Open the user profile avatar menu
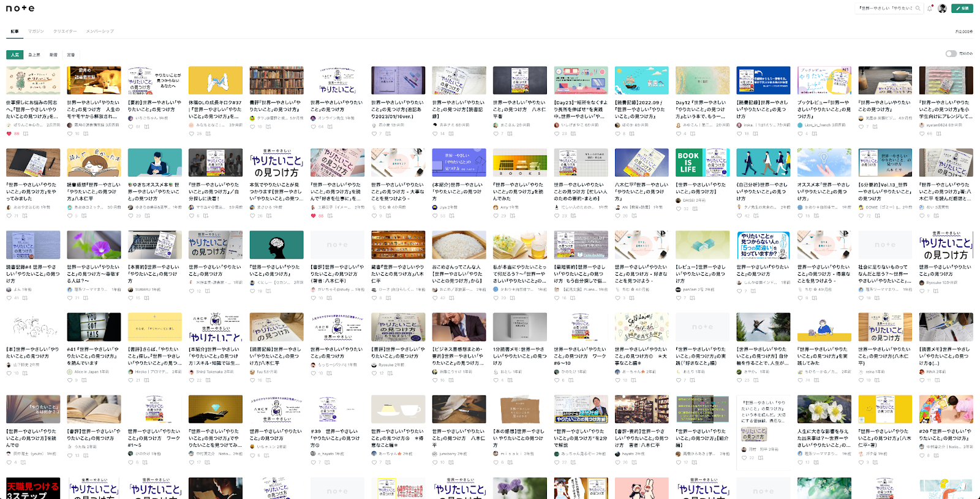 pyautogui.click(x=942, y=9)
